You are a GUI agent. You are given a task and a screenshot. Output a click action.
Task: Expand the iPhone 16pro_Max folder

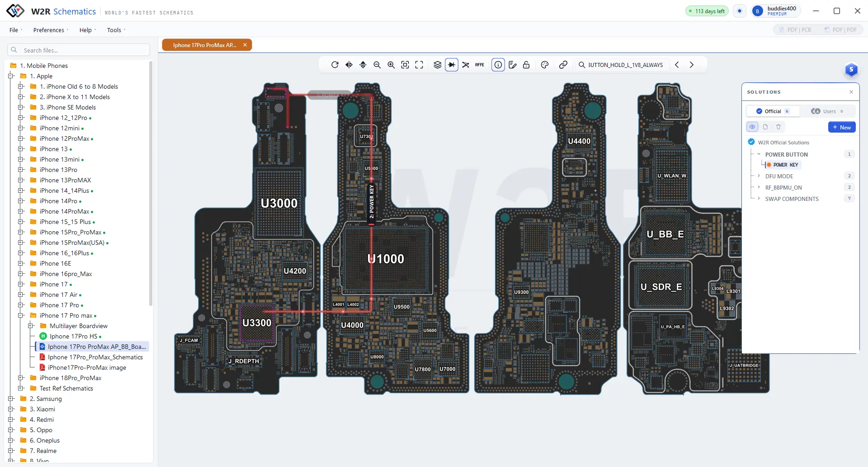click(21, 274)
